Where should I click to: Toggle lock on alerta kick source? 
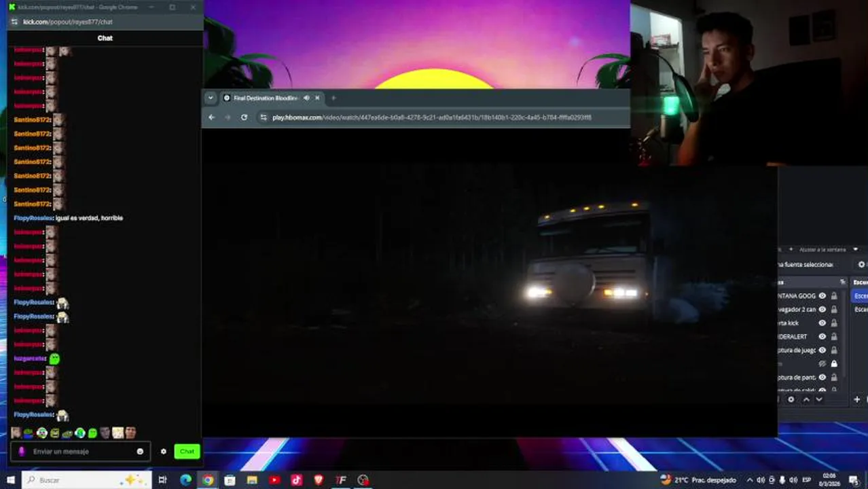pos(834,323)
